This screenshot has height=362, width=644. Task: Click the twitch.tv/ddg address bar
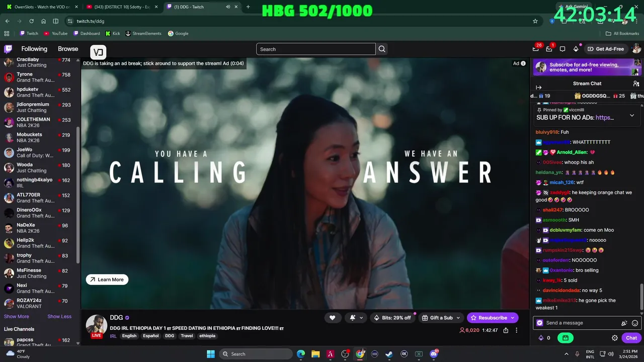302,21
